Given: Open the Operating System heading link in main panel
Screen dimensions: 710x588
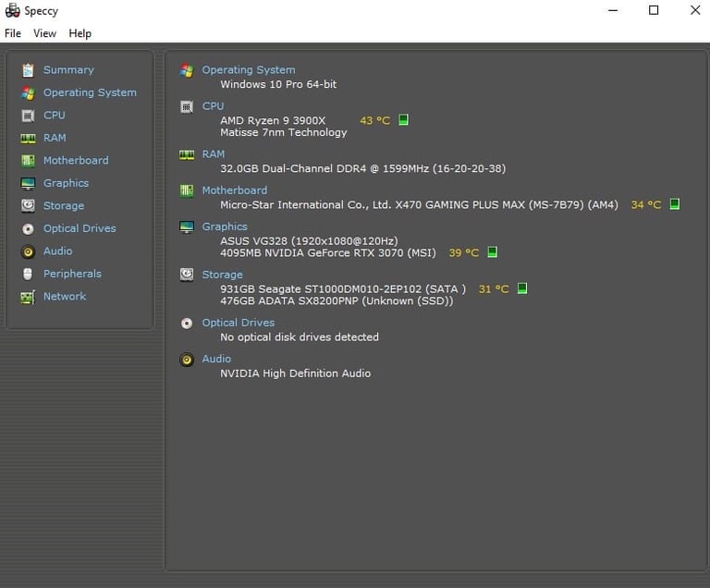Looking at the screenshot, I should coord(249,69).
